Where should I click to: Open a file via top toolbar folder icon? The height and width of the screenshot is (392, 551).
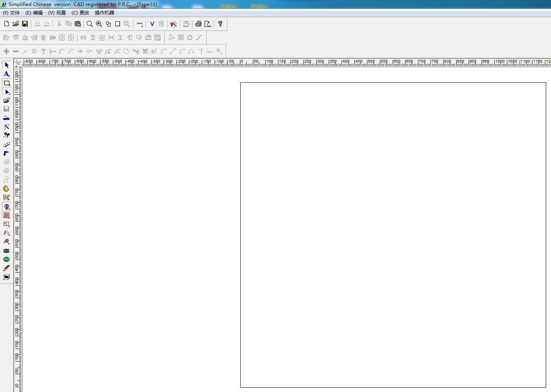[16, 24]
